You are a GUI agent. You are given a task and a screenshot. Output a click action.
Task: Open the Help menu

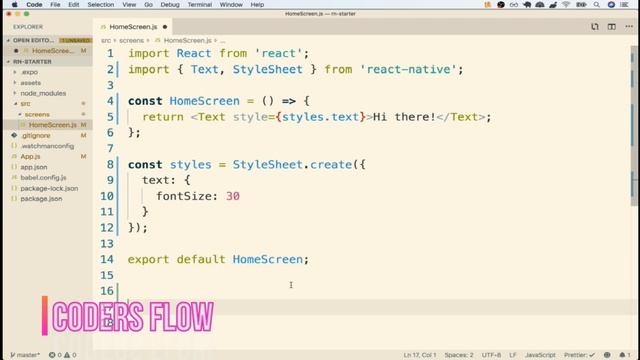[x=257, y=4]
